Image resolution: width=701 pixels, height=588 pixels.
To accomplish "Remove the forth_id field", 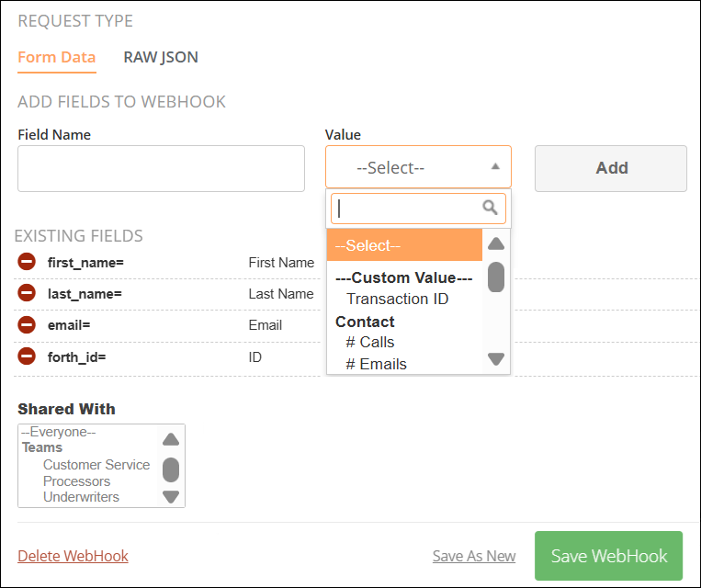I will (x=27, y=356).
